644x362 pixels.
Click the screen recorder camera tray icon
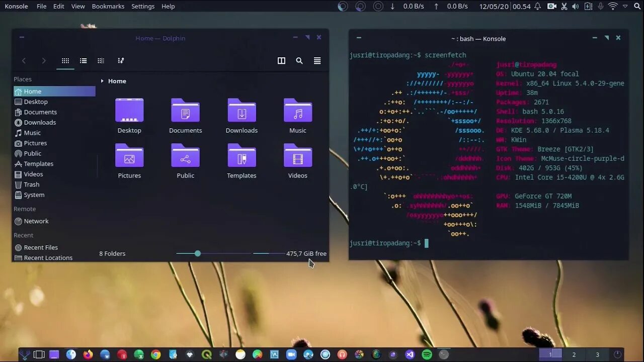(552, 6)
